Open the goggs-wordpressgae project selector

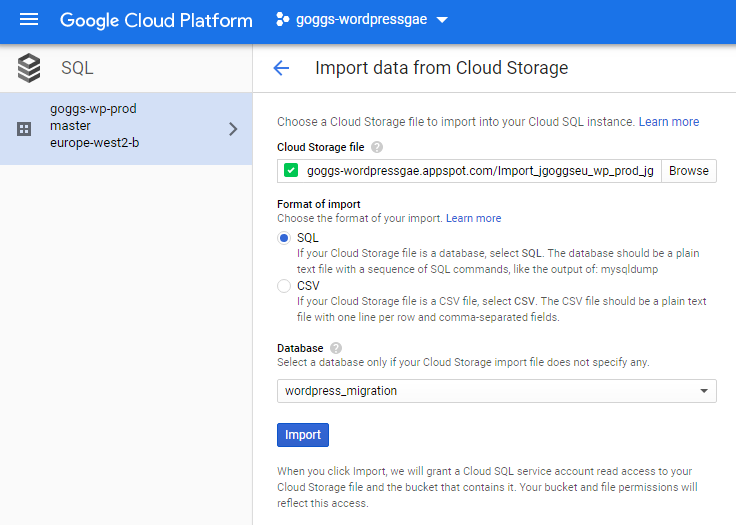point(361,20)
